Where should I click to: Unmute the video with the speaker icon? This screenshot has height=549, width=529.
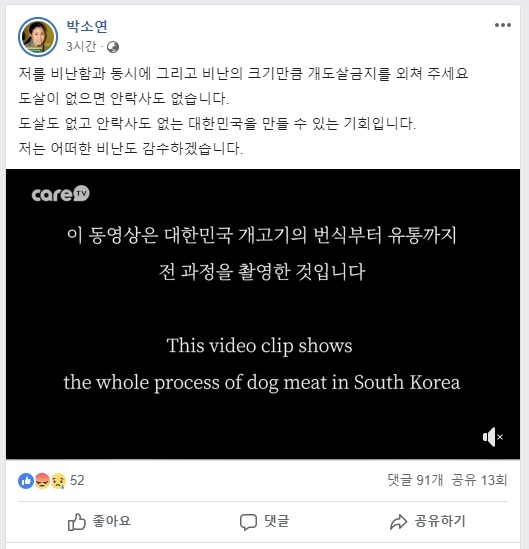coord(493,437)
